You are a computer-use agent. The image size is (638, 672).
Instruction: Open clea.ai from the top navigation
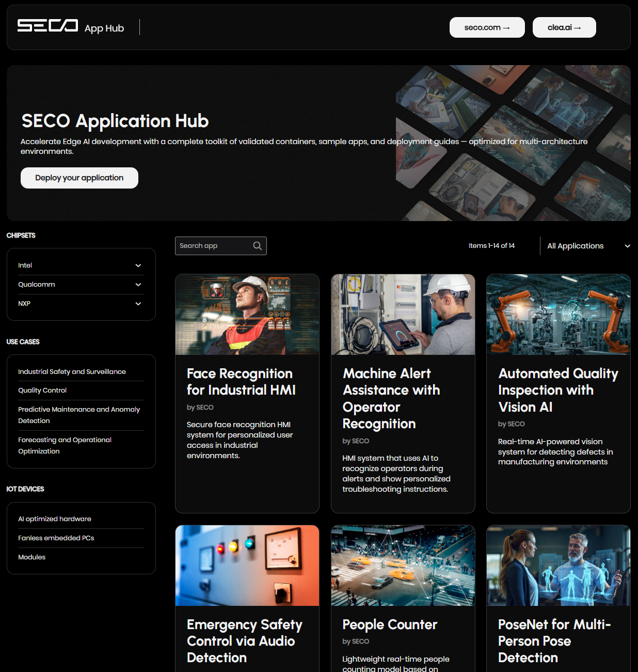click(x=564, y=27)
